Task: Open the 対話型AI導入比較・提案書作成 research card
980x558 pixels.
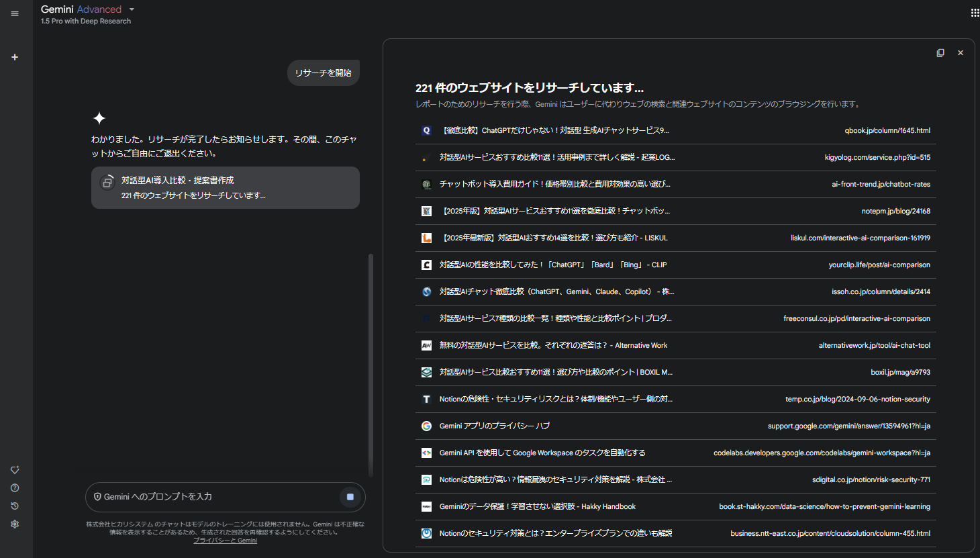Action: tap(226, 187)
